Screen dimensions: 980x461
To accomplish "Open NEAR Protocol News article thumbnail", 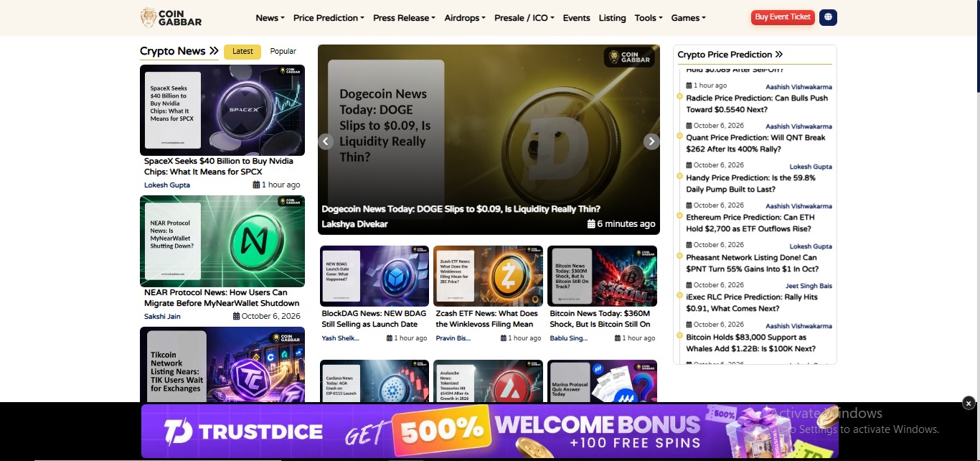I will [x=222, y=241].
